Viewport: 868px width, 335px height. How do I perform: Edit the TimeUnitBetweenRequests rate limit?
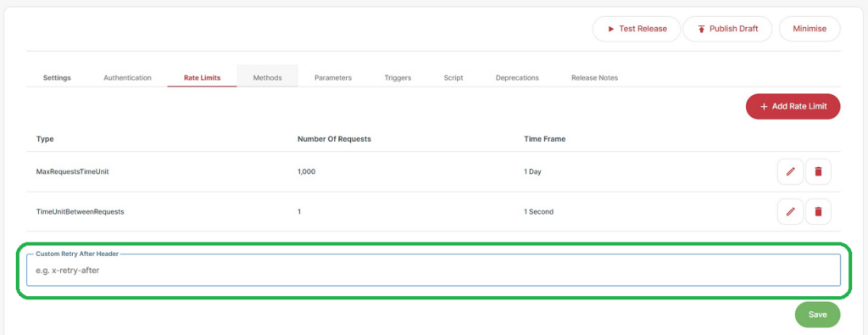click(790, 211)
